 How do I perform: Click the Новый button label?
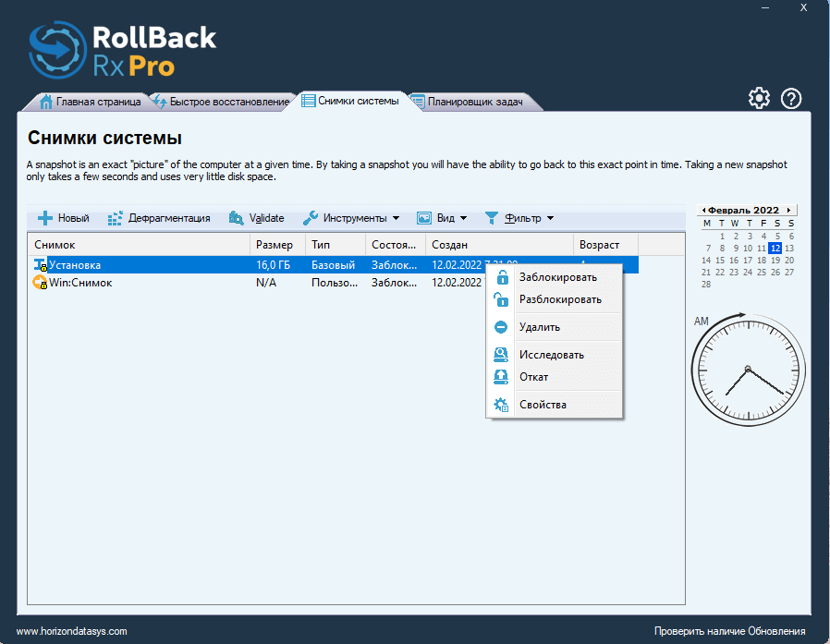(74, 218)
